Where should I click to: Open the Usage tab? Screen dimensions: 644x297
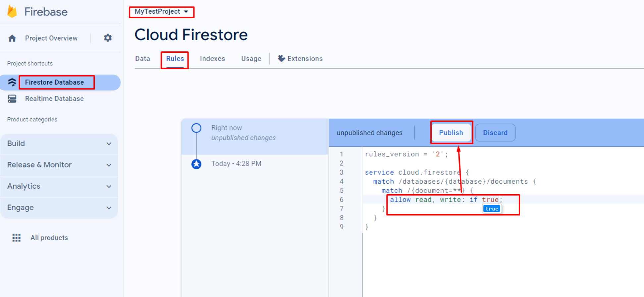pos(251,59)
